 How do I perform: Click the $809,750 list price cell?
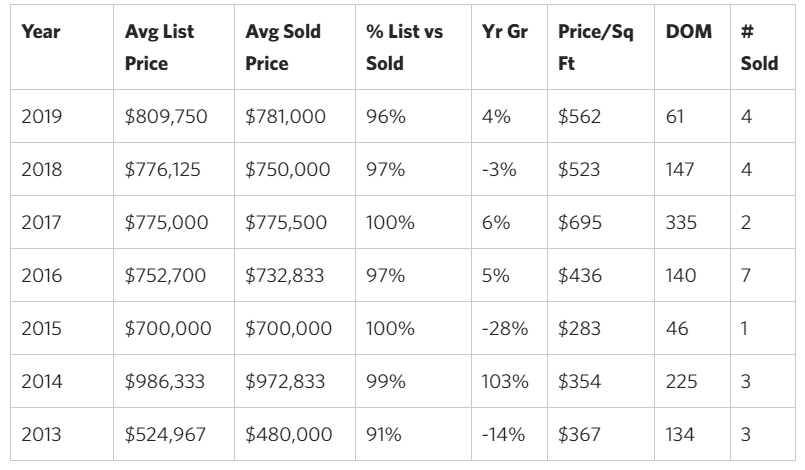(166, 117)
